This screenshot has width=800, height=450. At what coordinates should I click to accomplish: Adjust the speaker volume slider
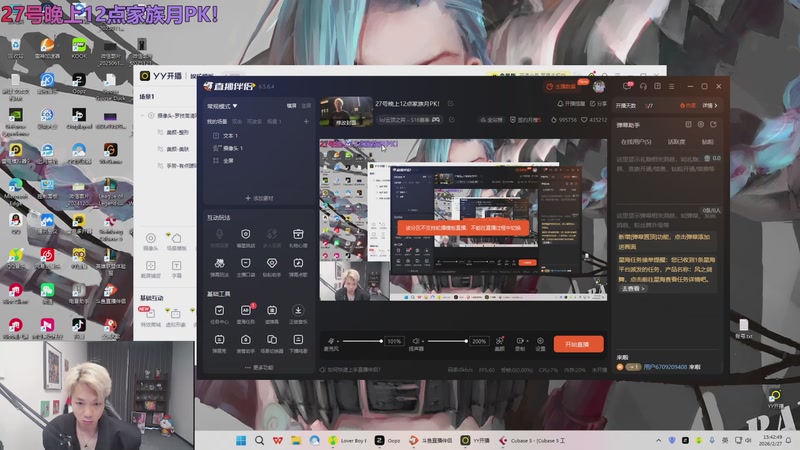447,341
